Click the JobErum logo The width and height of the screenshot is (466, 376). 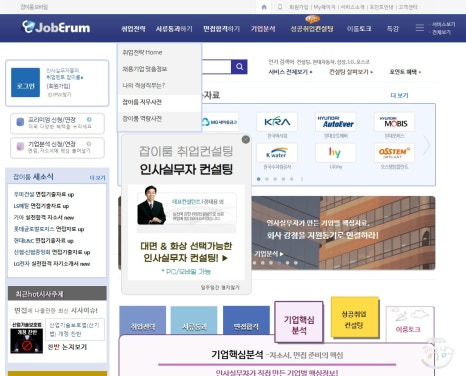(x=56, y=27)
